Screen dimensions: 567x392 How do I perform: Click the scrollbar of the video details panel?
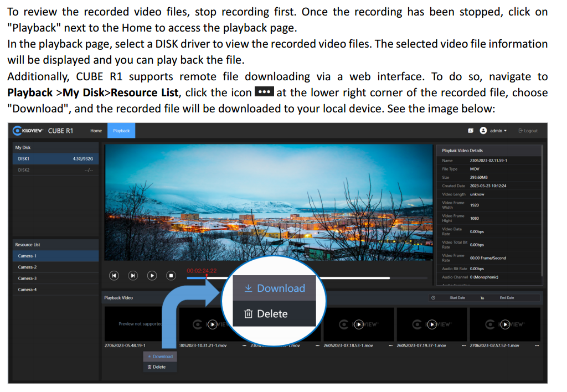click(542, 210)
